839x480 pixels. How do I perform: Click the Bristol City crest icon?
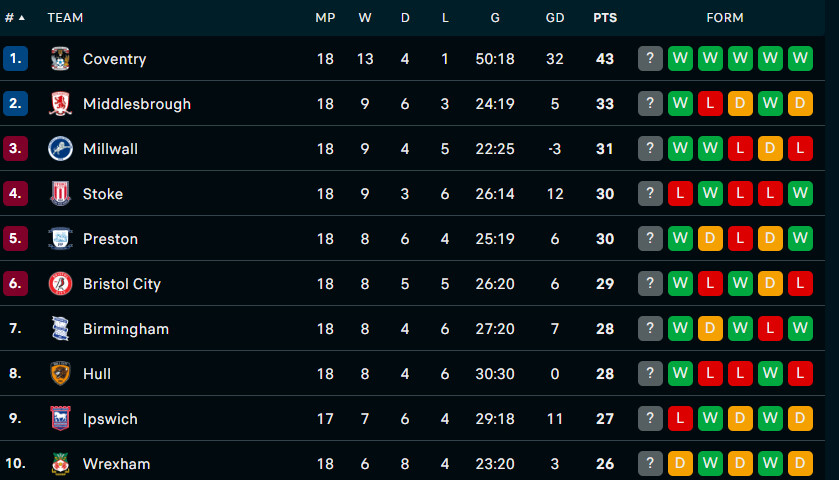pyautogui.click(x=61, y=284)
